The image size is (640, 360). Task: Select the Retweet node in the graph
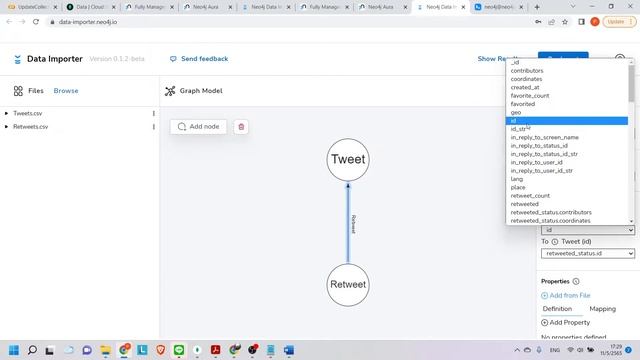click(348, 285)
